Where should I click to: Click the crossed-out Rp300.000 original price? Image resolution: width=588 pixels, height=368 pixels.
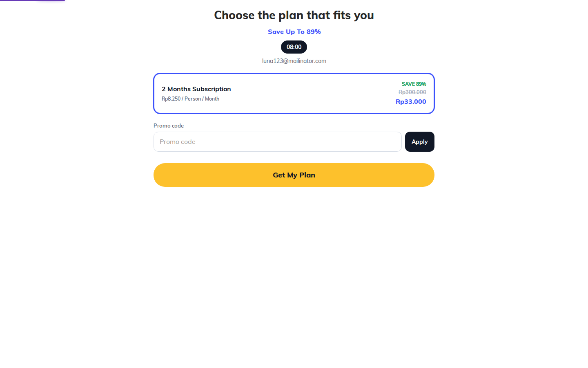(x=412, y=92)
